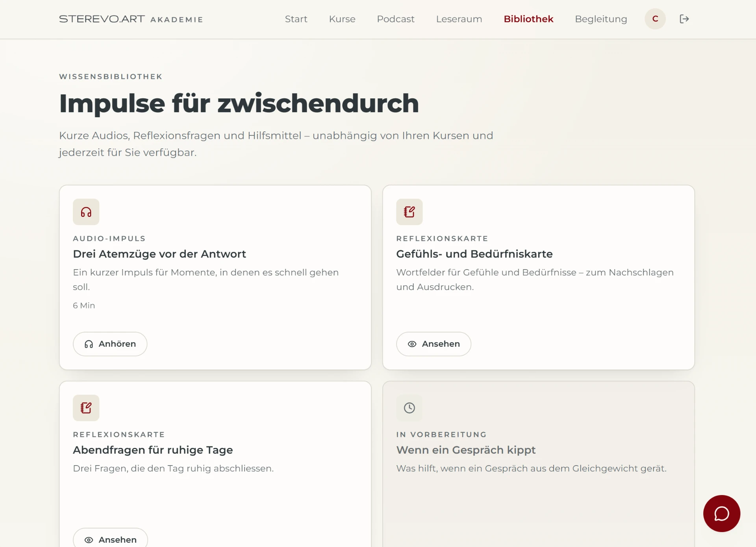
Task: Click Ansehen on Gefühls- und Bedürfniskarte
Action: point(434,344)
